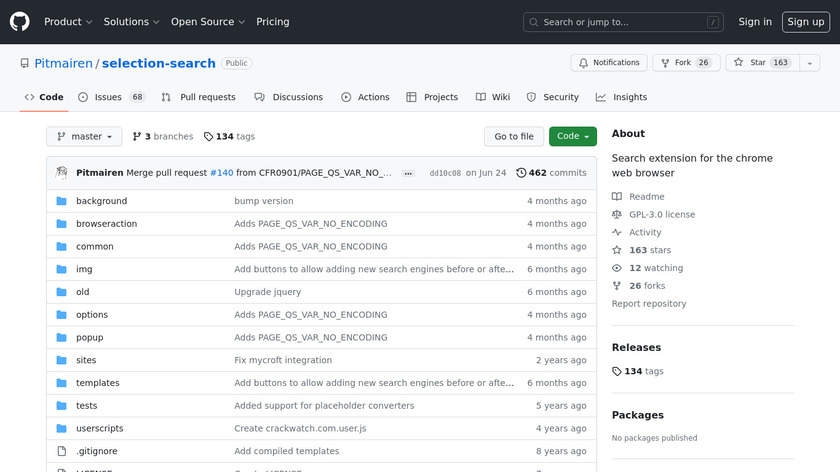Expand the commit message ellipsis
The width and height of the screenshot is (840, 472).
pyautogui.click(x=408, y=173)
